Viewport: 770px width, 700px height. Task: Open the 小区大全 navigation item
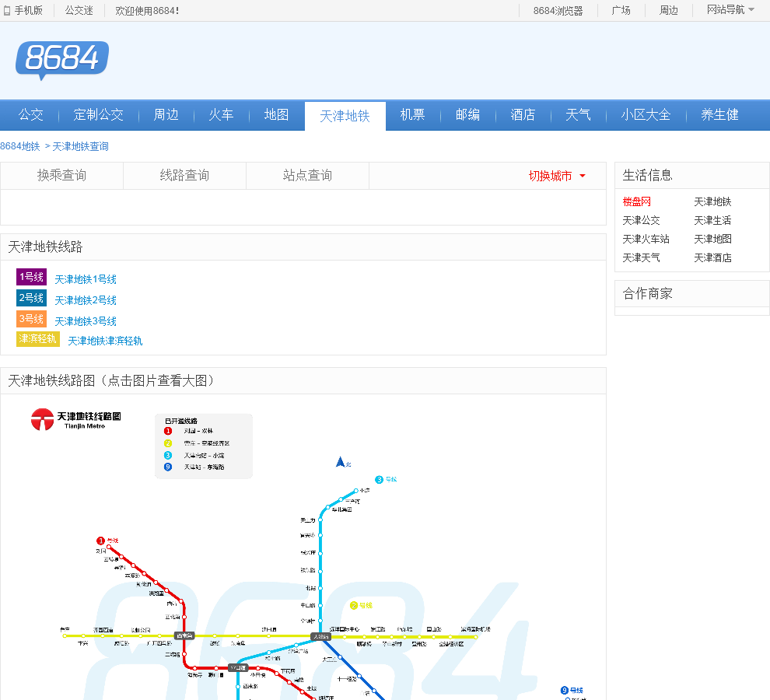click(646, 115)
